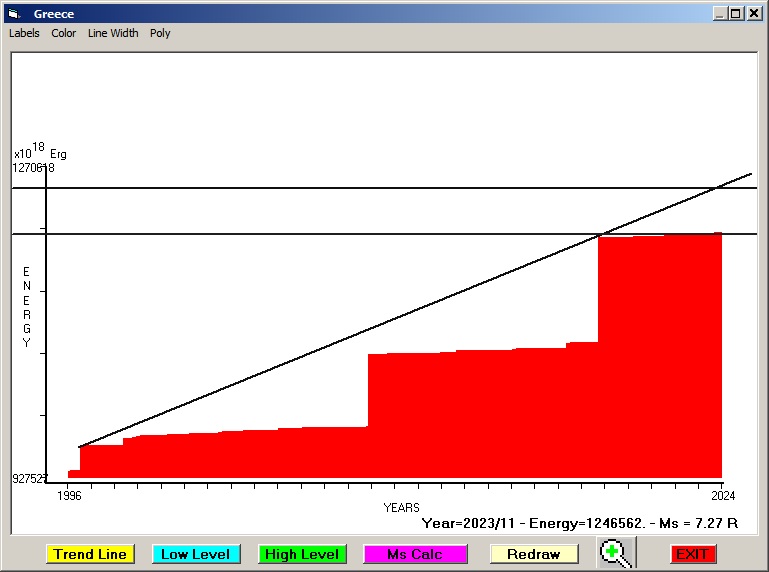The image size is (769, 572).
Task: Open the Labels menu
Action: point(24,33)
